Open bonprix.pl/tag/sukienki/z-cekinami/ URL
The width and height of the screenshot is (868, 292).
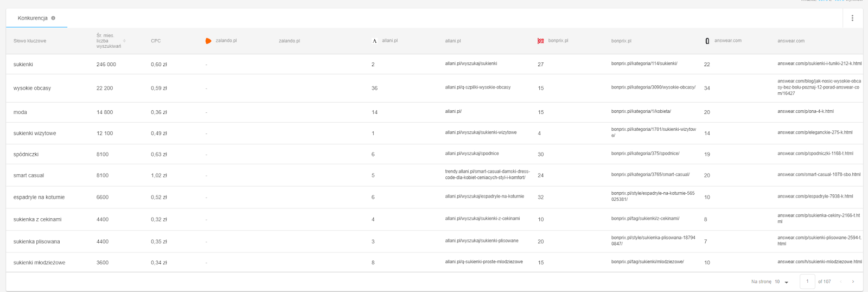[645, 218]
